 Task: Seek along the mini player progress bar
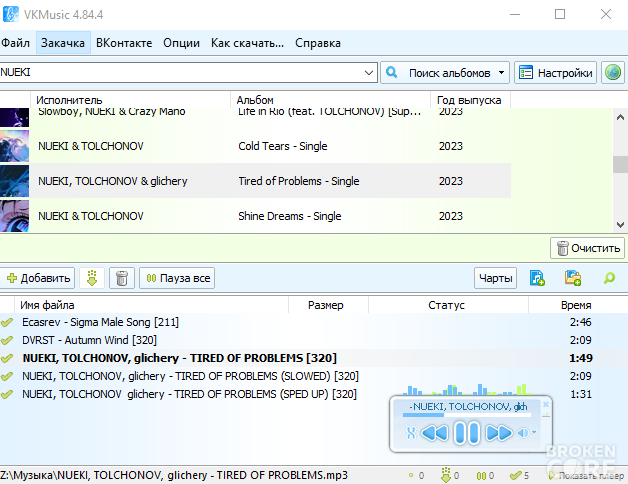coord(467,415)
